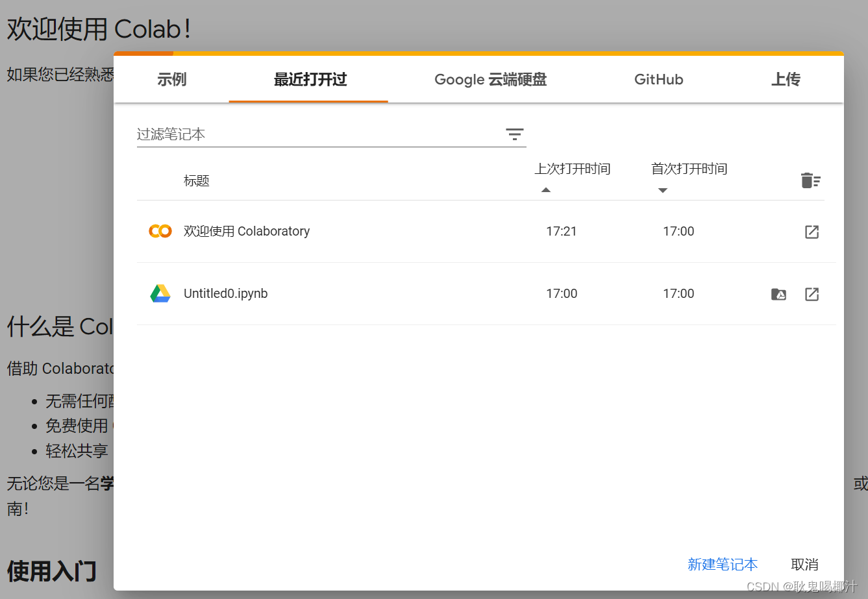Open the 上传 tab
Screen dimensions: 868x599
pyautogui.click(x=786, y=79)
